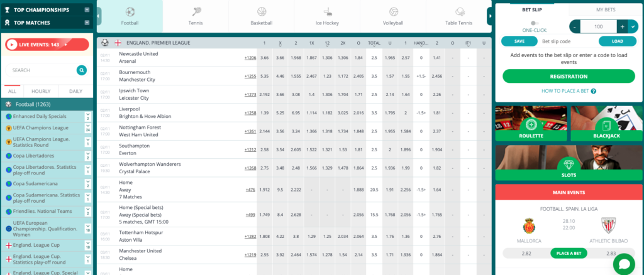644x275 pixels.
Task: Decrease stake with minus button
Action: click(575, 26)
